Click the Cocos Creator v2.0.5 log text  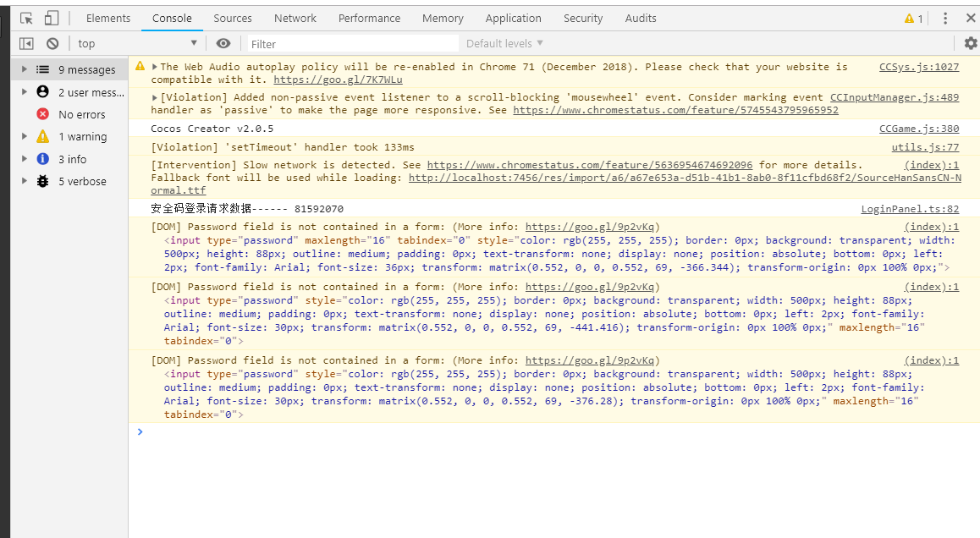coord(212,129)
